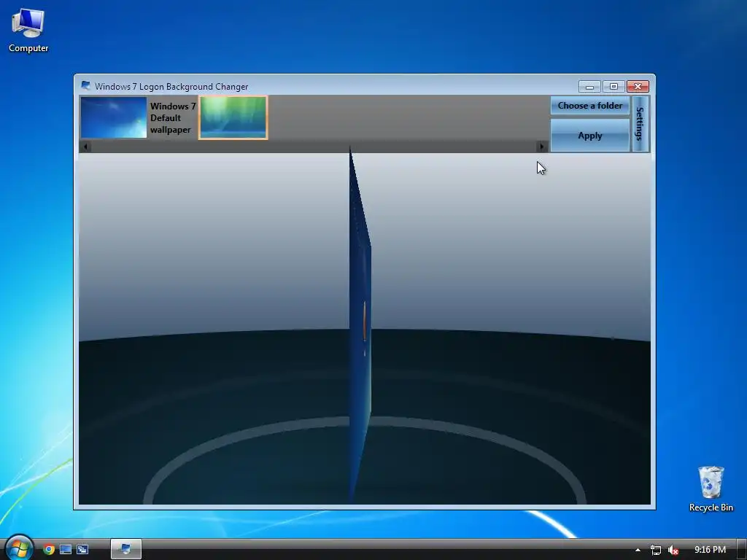Viewport: 747px width, 560px height.
Task: Maximize the Logon Background Changer window
Action: tap(614, 87)
